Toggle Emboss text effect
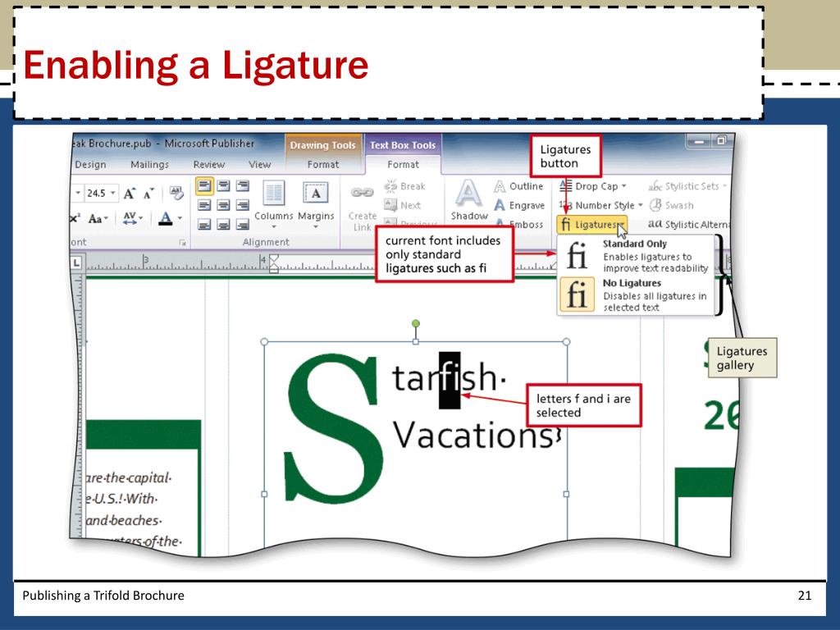840x630 pixels. point(519,225)
